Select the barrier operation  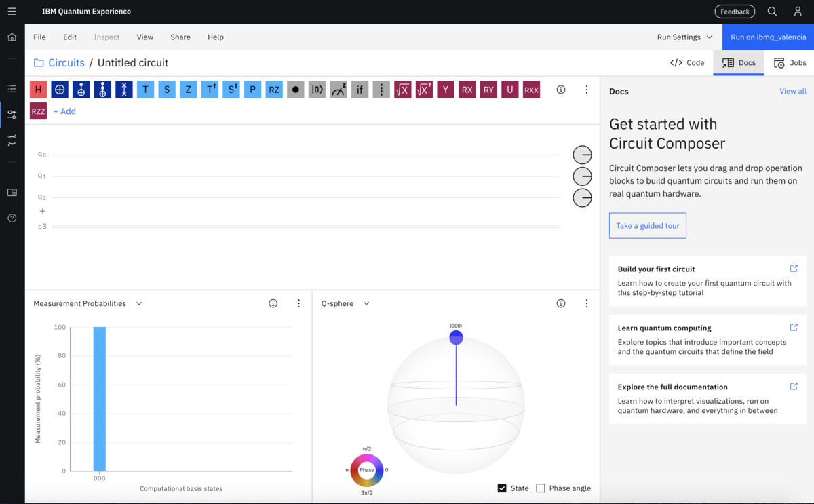coord(381,90)
